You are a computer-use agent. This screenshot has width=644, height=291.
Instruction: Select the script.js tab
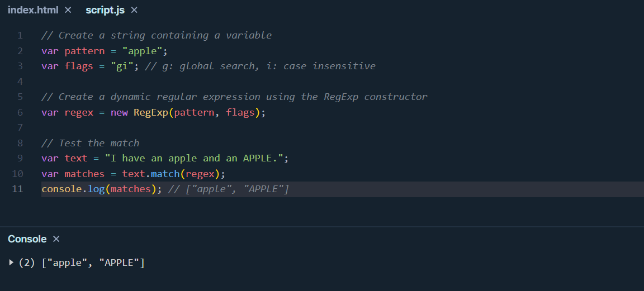[x=105, y=10]
